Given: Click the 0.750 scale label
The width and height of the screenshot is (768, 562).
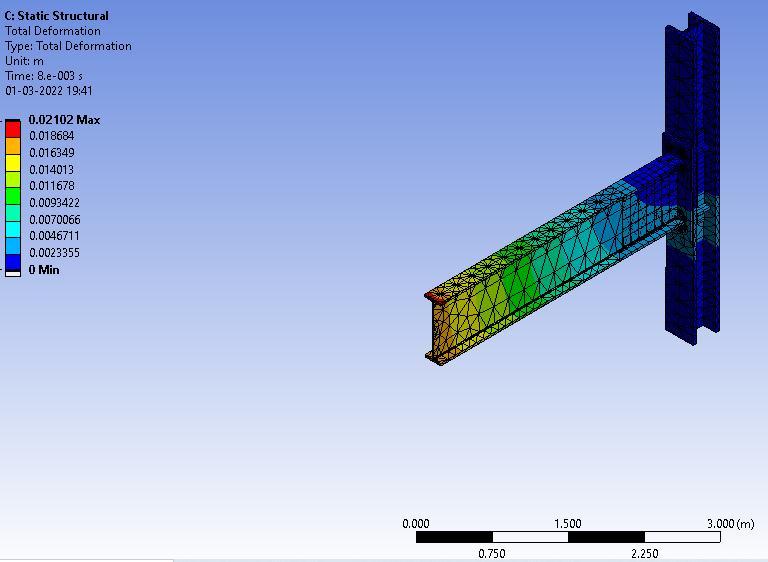Looking at the screenshot, I should point(491,554).
